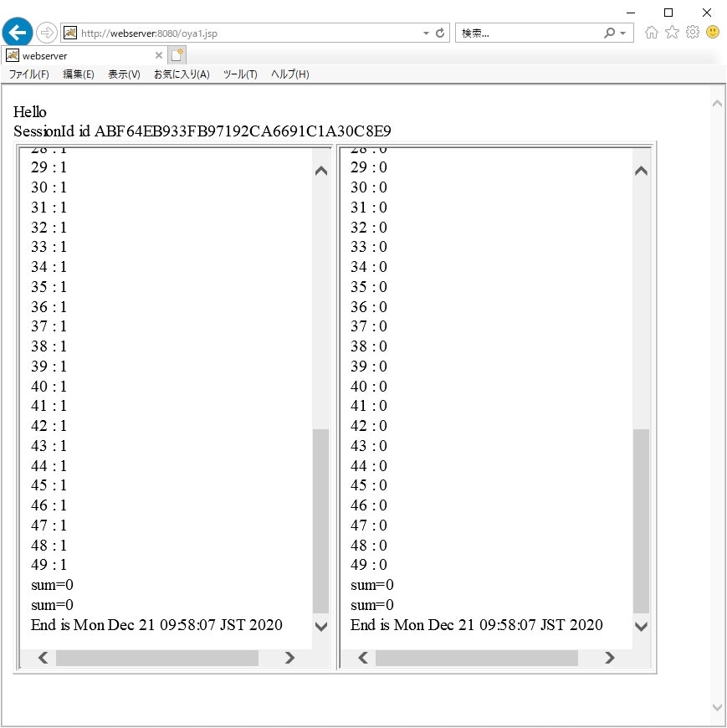
Task: Click "49 : 1" in left frame
Action: 49,565
